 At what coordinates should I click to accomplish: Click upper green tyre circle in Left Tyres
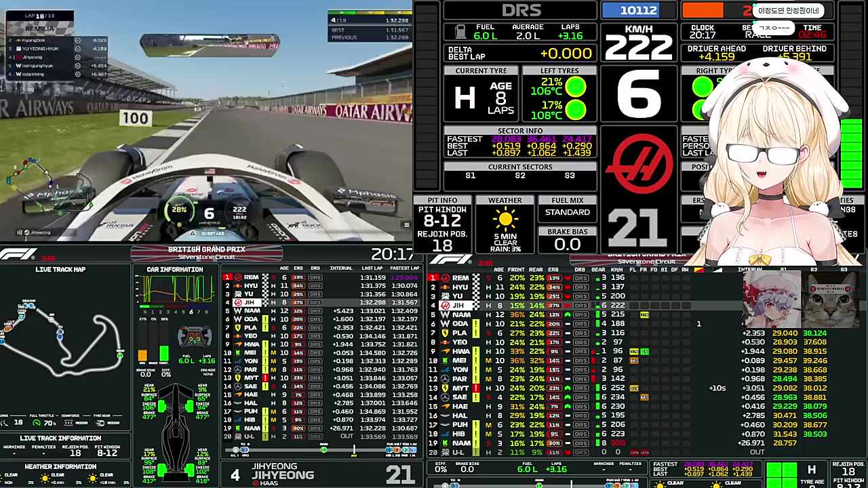click(576, 87)
